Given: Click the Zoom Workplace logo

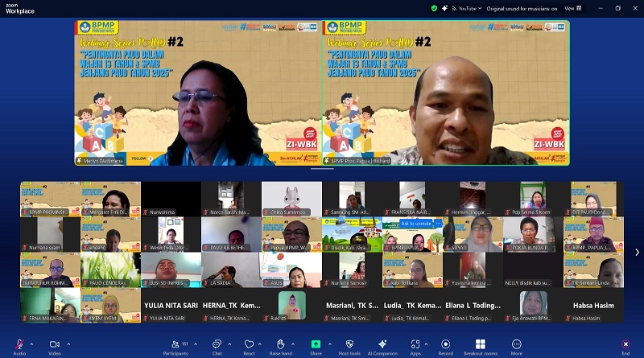Looking at the screenshot, I should (x=19, y=9).
